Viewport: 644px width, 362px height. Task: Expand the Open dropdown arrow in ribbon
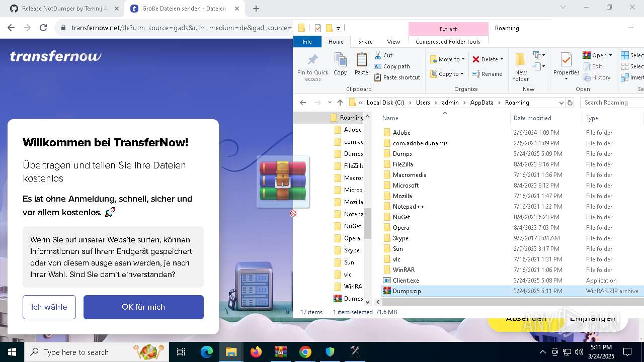pos(610,55)
